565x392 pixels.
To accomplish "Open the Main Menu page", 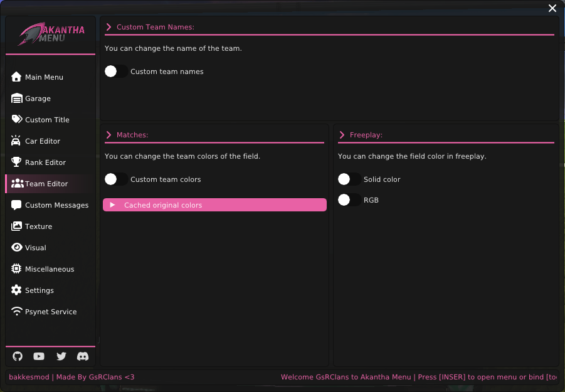I will click(x=44, y=77).
